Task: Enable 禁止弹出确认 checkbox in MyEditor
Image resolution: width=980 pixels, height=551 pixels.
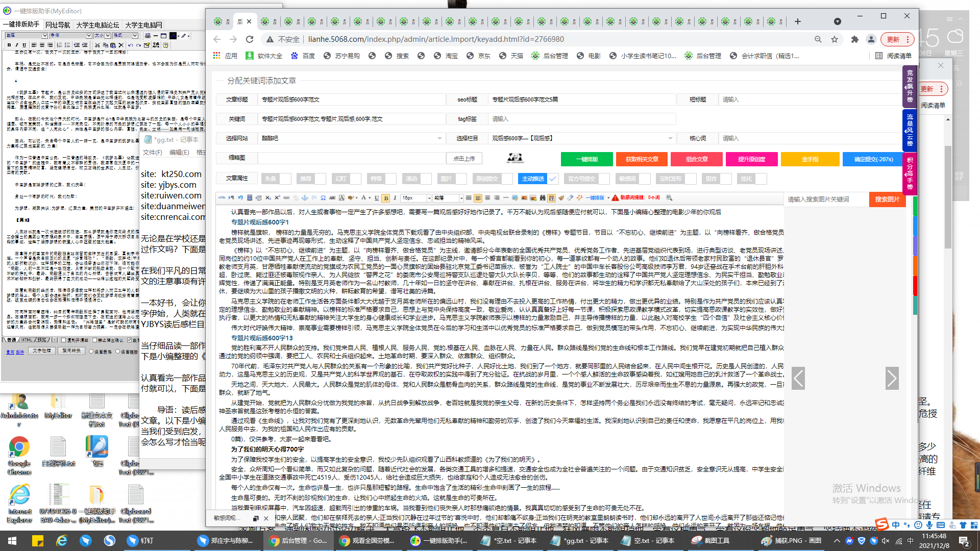Action: tap(94, 340)
